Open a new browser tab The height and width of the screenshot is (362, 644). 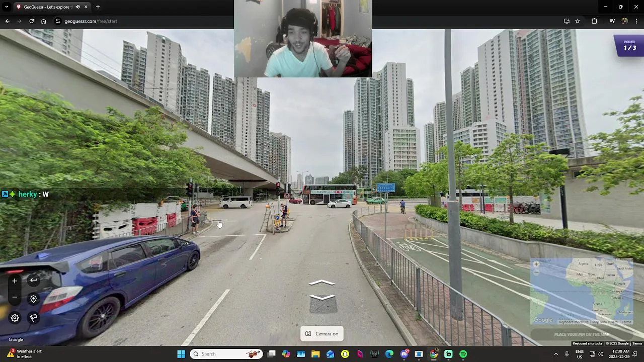(x=98, y=7)
